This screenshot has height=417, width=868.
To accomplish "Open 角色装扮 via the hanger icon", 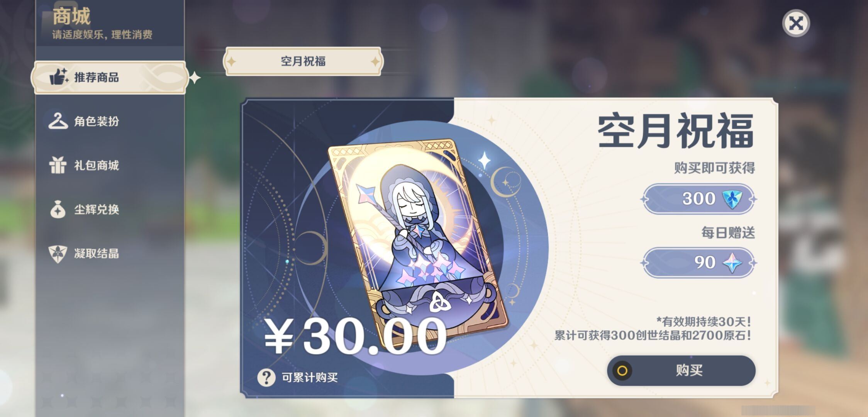I will tap(58, 121).
